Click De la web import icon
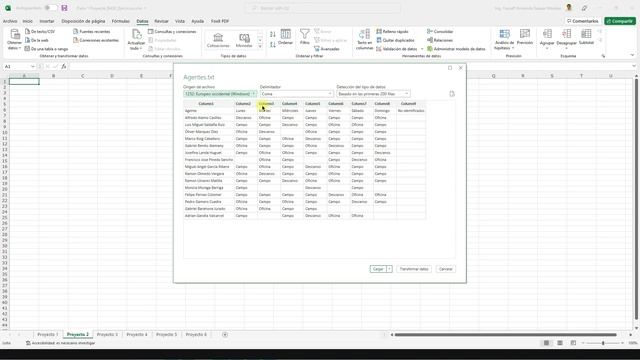Image resolution: width=640 pixels, height=360 pixels. (28, 40)
